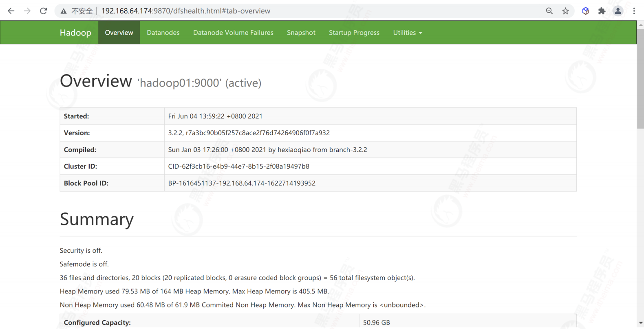Image resolution: width=644 pixels, height=329 pixels.
Task: Click the 'Version:' row label
Action: (77, 133)
